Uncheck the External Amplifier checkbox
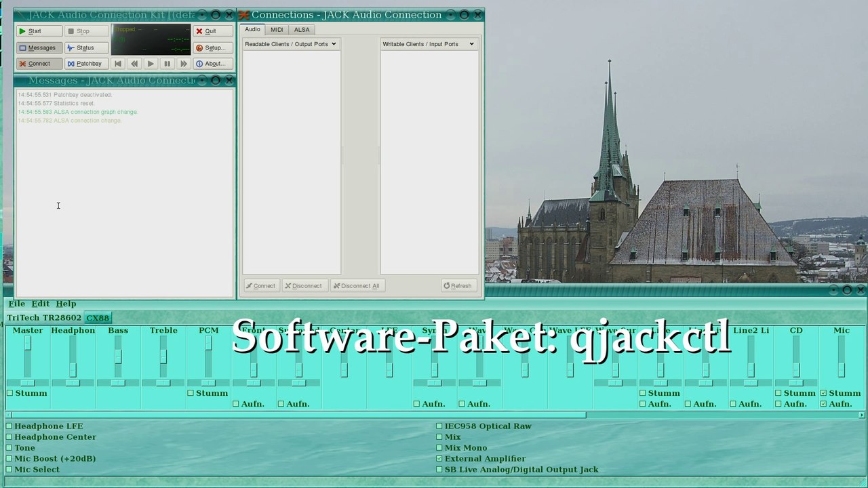868x488 pixels. (x=439, y=459)
